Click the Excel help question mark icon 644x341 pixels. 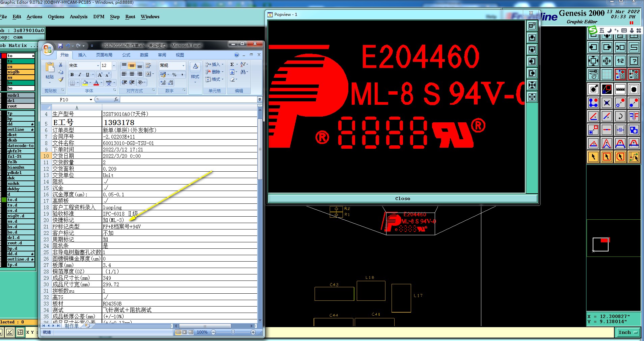237,55
